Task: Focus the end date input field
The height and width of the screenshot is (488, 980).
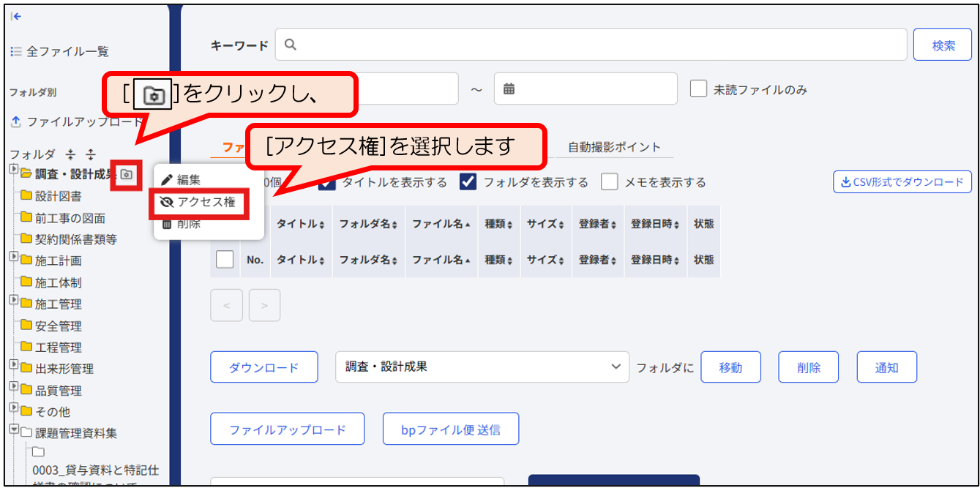Action: [x=586, y=89]
